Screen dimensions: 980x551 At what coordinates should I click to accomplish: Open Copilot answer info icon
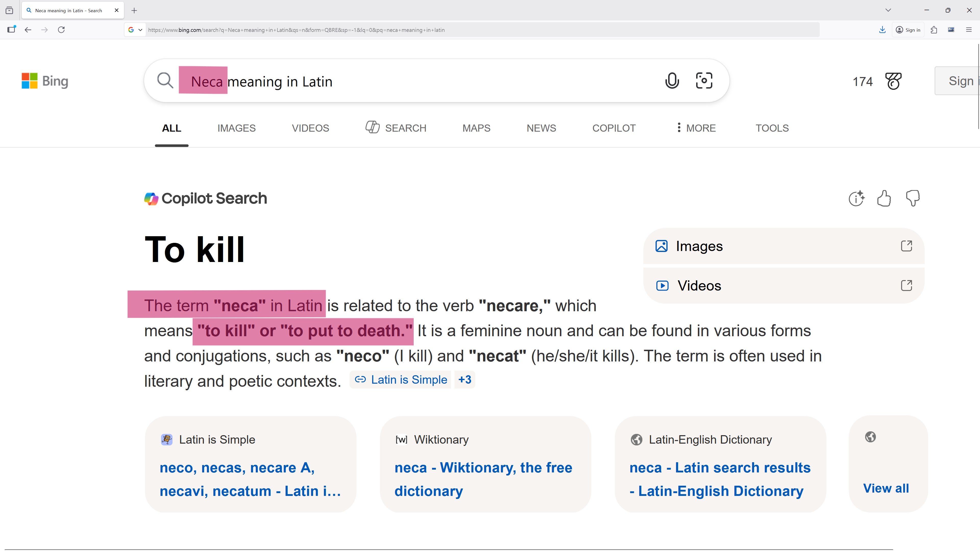(x=856, y=198)
